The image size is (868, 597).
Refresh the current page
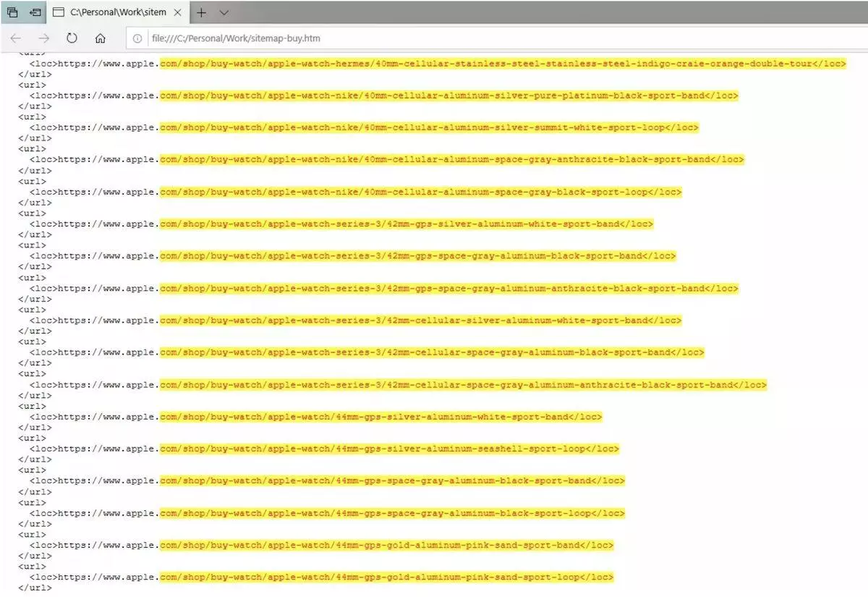[x=72, y=38]
